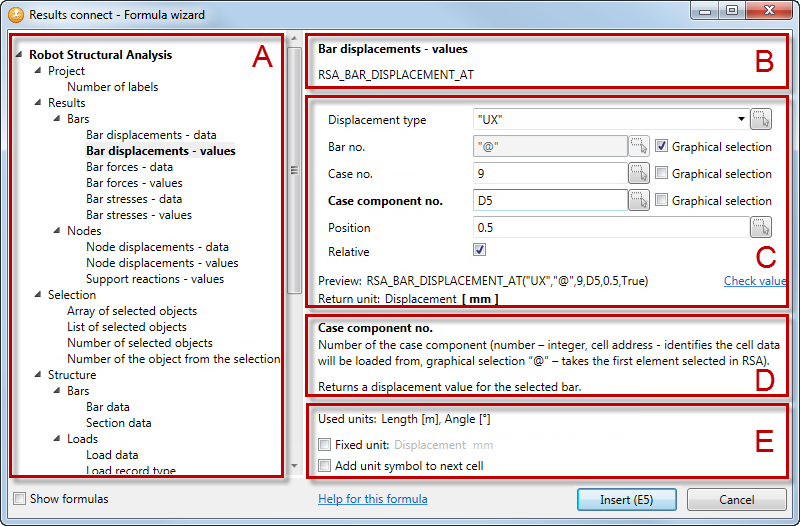The width and height of the screenshot is (800, 526).
Task: Select List of selected objects item
Action: [127, 327]
